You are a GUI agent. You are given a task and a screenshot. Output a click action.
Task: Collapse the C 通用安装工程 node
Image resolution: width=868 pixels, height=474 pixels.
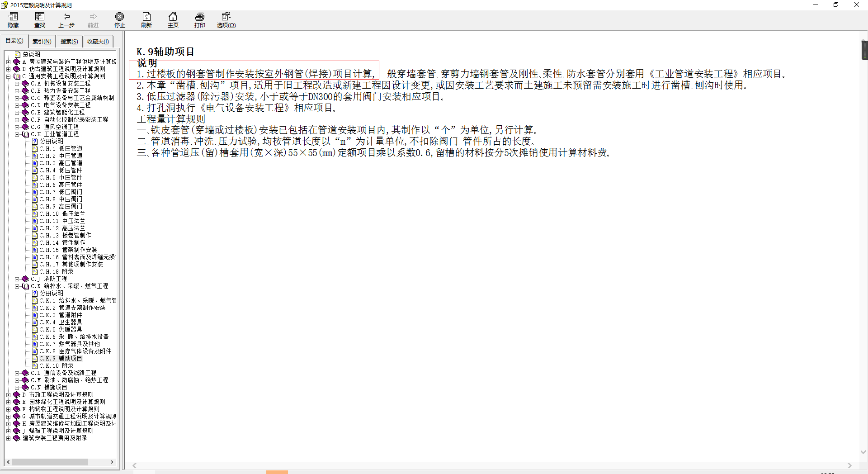click(8, 76)
